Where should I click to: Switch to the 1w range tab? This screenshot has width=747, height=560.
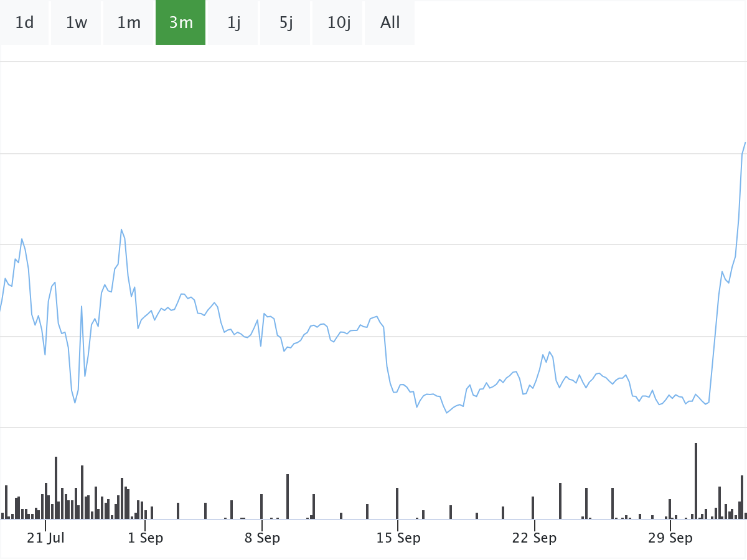(x=77, y=23)
